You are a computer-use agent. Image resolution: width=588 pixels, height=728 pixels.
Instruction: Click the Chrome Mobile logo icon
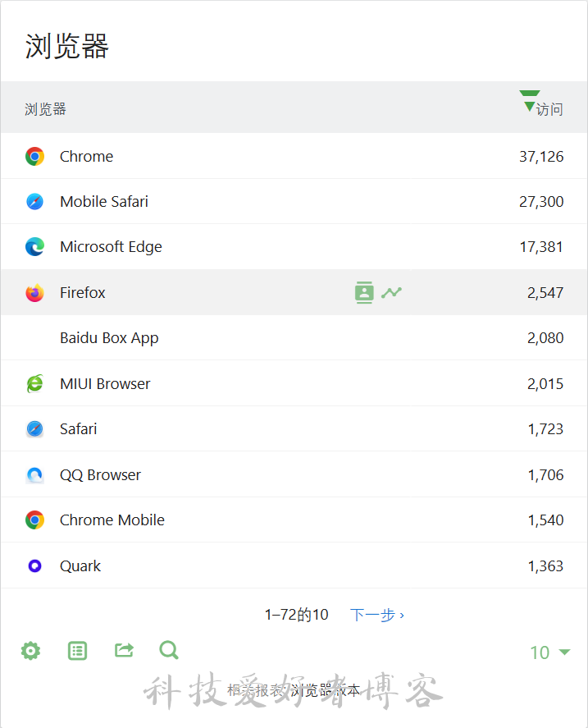click(x=34, y=520)
